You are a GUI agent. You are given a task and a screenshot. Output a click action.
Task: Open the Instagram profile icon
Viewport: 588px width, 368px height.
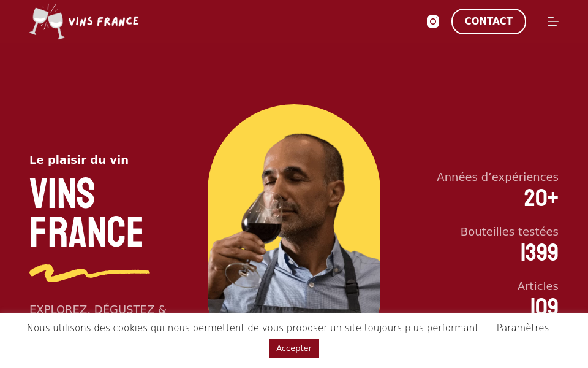pos(433,21)
